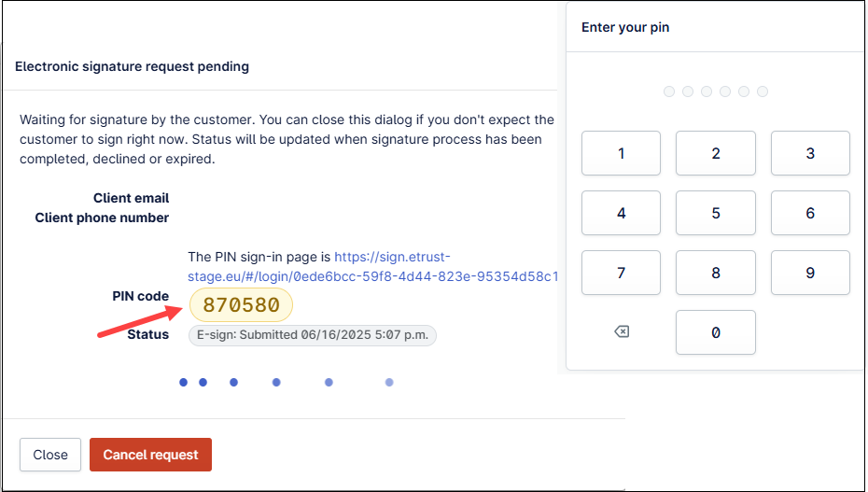Image resolution: width=868 pixels, height=492 pixels.
Task: Hit the 9 key on keypad
Action: coord(810,273)
